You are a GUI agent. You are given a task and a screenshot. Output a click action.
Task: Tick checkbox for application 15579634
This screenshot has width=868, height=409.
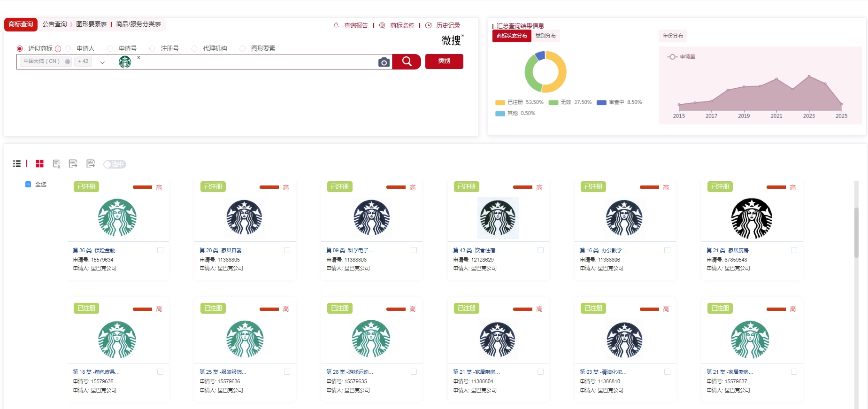coord(160,250)
